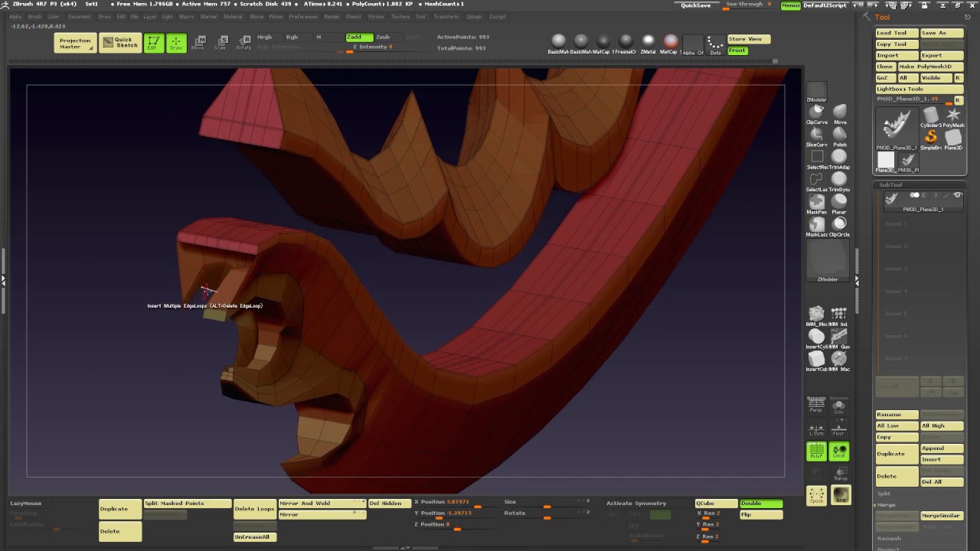Open the Transform menu
Viewport: 980px width, 551px height.
[x=446, y=16]
